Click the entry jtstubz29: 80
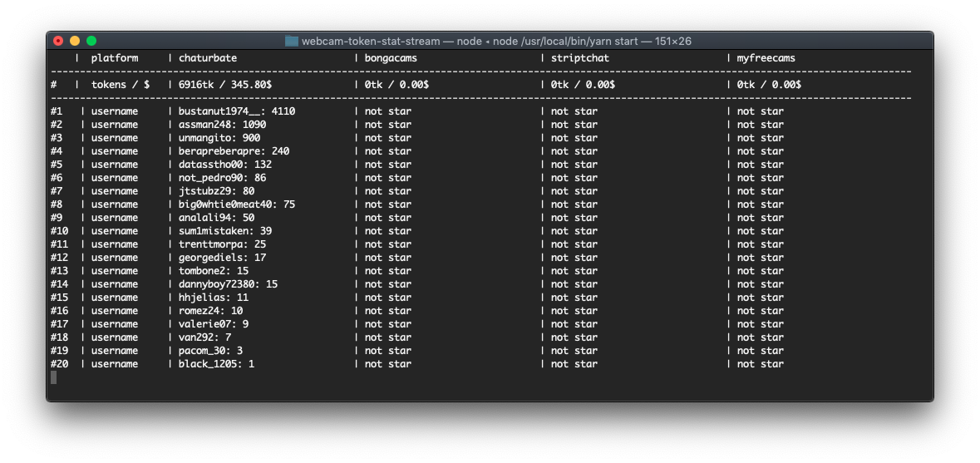The image size is (980, 463). click(x=216, y=191)
